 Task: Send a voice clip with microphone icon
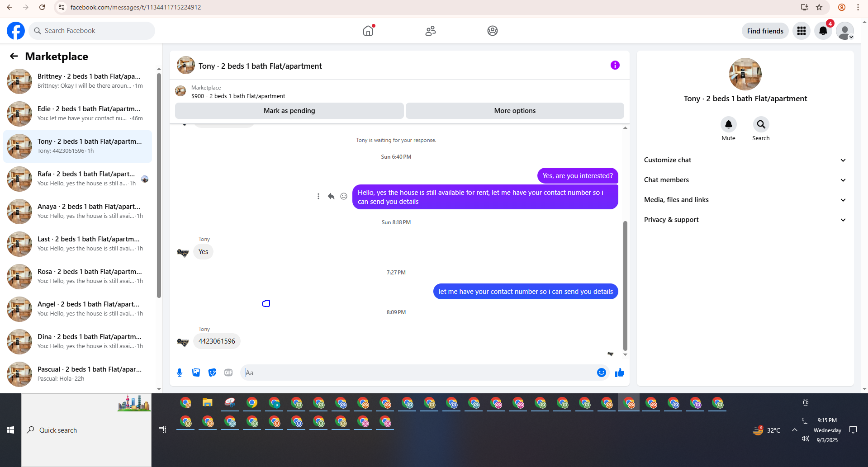coord(180,373)
